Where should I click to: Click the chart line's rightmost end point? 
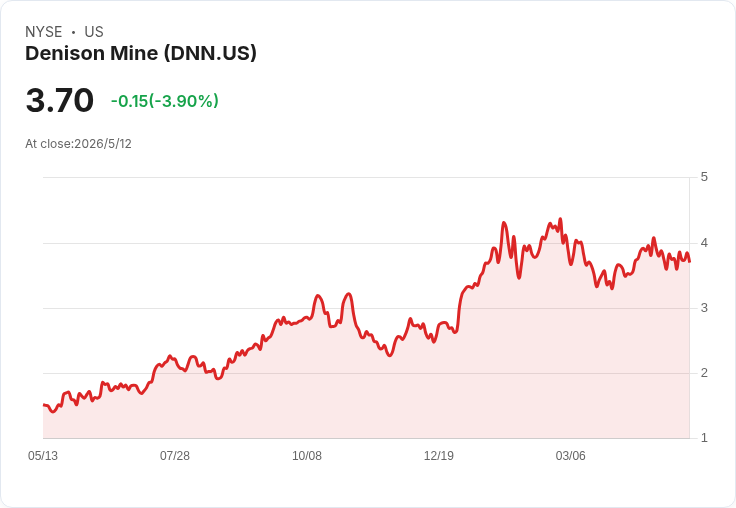(x=689, y=262)
